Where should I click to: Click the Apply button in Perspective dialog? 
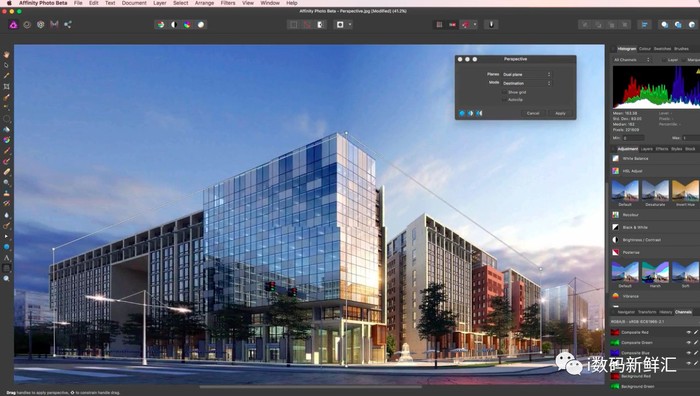tap(560, 113)
